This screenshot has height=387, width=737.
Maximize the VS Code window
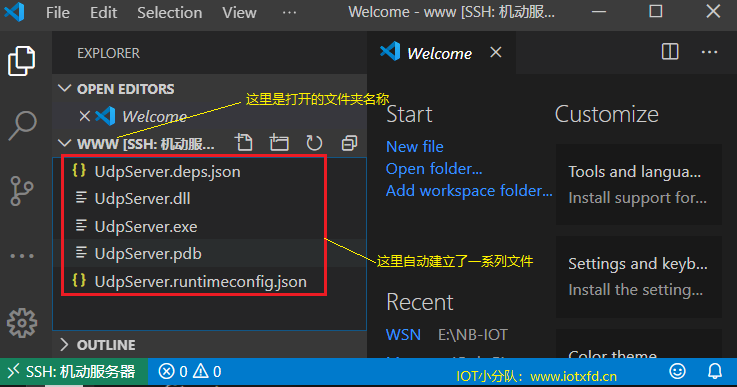point(656,12)
